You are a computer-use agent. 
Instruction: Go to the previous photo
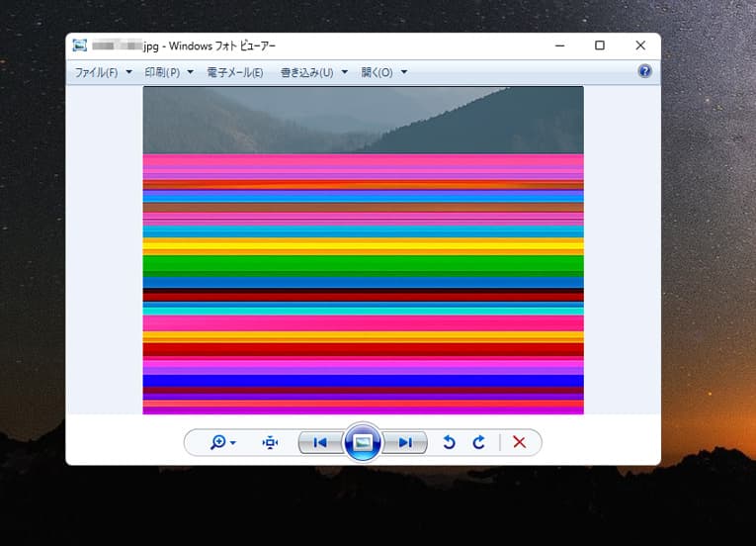point(320,442)
